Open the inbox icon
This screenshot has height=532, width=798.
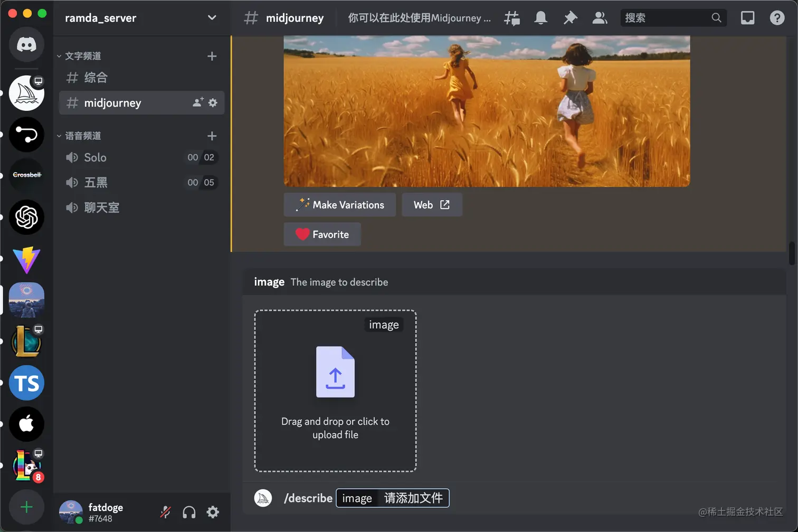747,18
